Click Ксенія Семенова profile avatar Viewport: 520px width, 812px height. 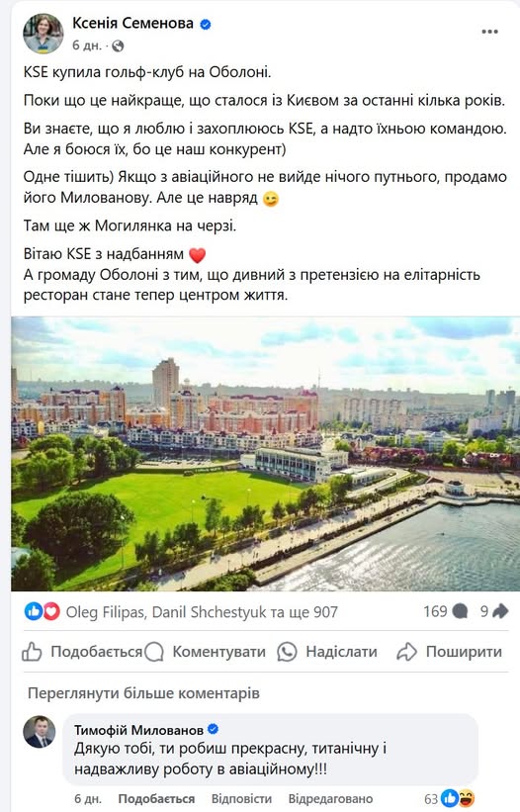click(x=43, y=34)
